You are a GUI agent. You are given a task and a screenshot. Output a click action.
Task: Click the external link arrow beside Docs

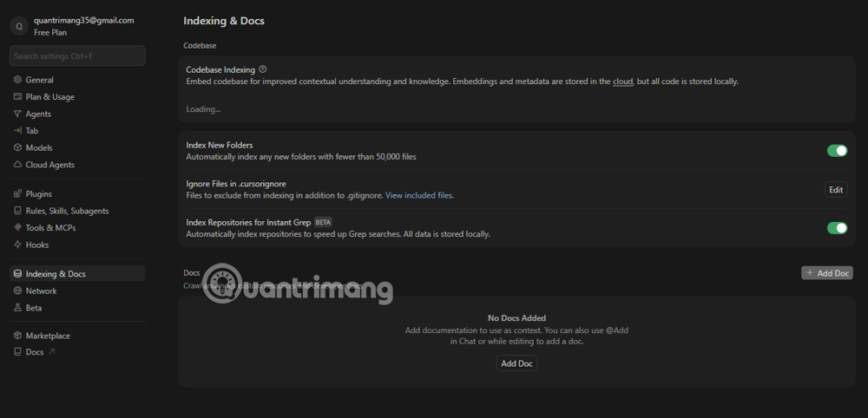[x=51, y=351]
